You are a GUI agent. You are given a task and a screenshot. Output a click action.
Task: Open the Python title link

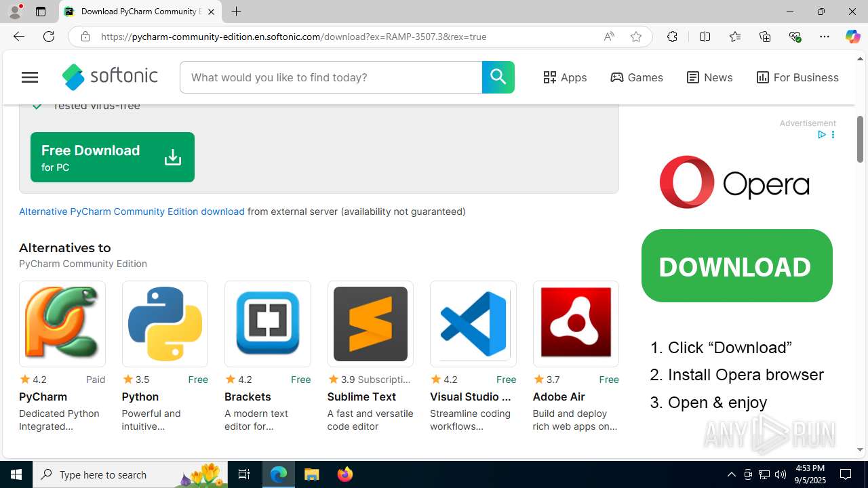pyautogui.click(x=140, y=396)
